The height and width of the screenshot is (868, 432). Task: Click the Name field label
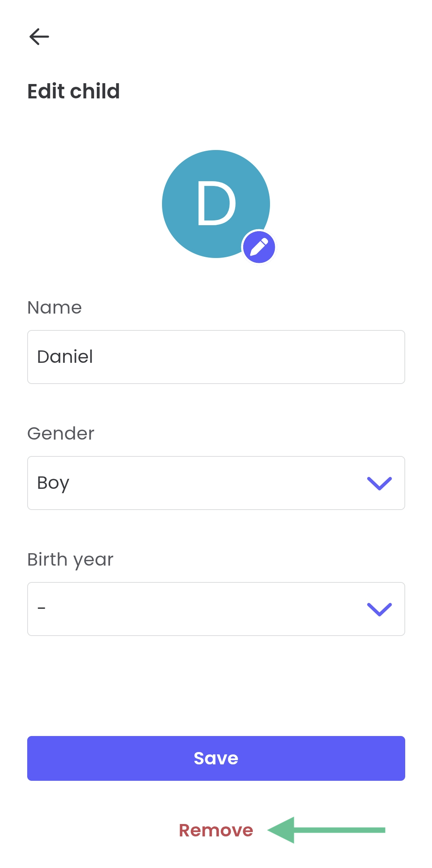(54, 308)
